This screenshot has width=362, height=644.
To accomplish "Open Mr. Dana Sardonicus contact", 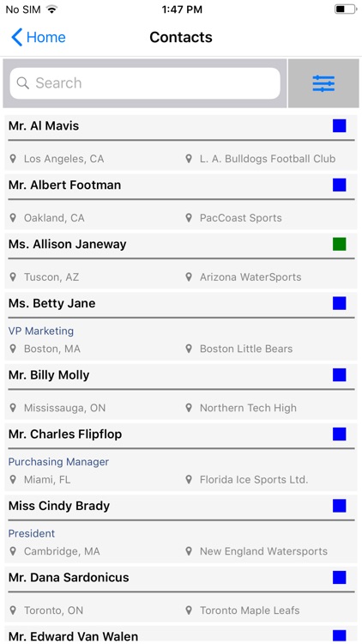I will [181, 594].
